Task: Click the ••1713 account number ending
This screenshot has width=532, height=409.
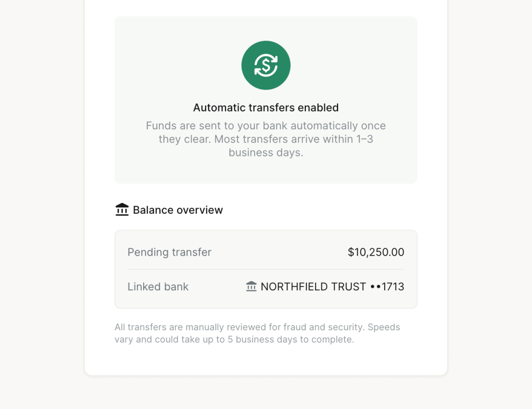Action: 387,287
